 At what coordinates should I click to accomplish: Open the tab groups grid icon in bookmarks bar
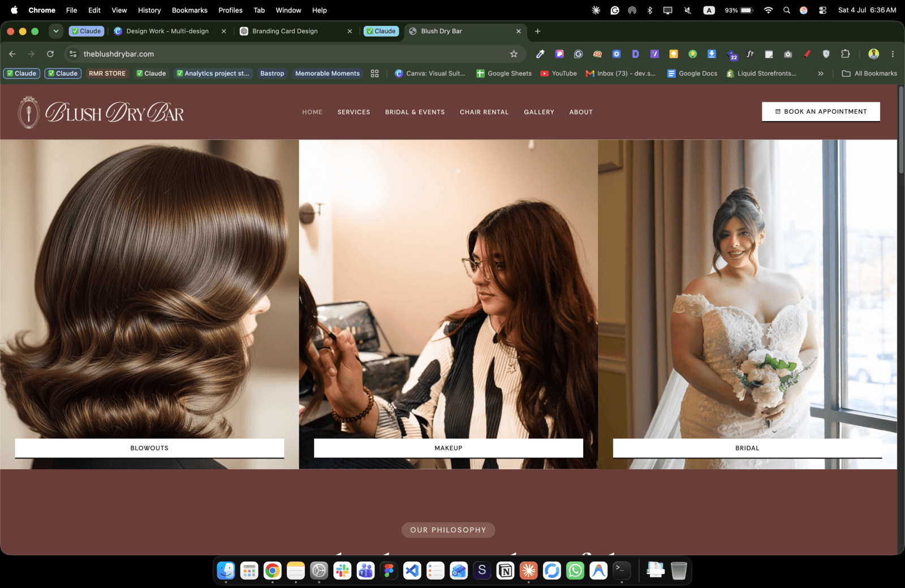(374, 73)
